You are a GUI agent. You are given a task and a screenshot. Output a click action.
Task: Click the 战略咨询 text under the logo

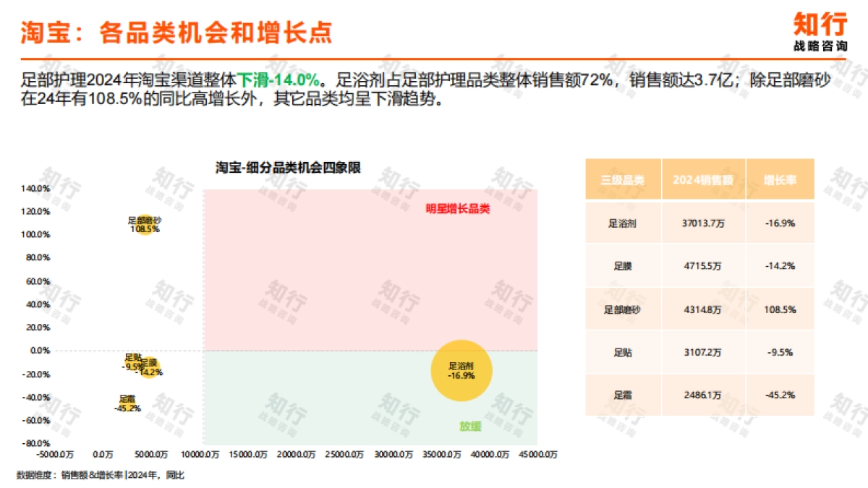click(x=821, y=47)
